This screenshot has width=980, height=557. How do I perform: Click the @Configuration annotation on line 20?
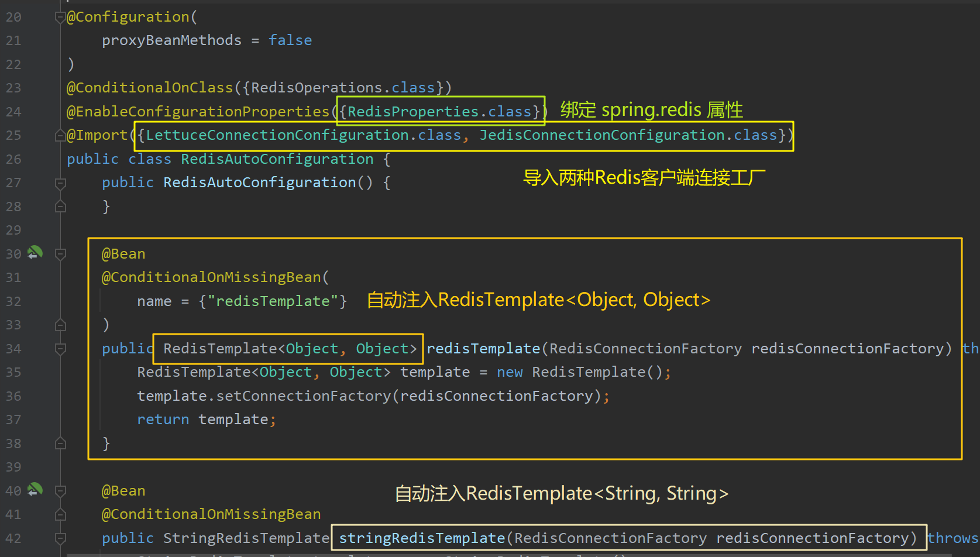click(128, 17)
